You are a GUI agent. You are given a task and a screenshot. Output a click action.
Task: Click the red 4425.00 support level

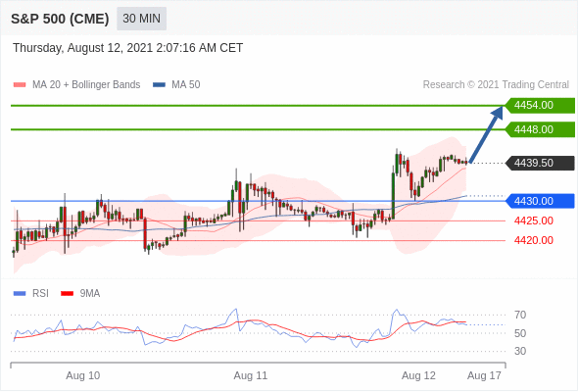point(534,220)
